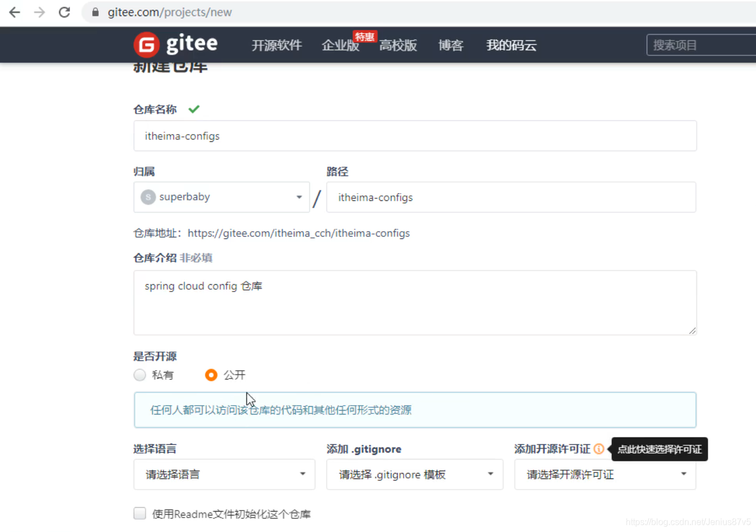Click the 仓库名称 input field
The image size is (756, 532).
(415, 136)
